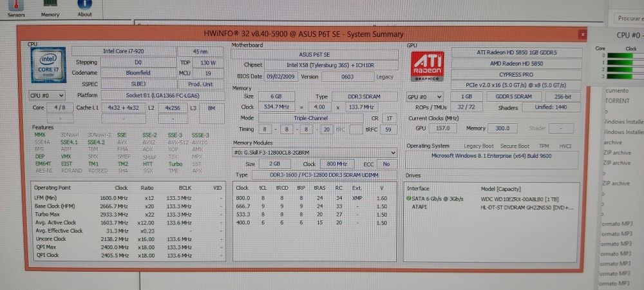Click the Operating Point column header
The image size is (644, 290).
(x=53, y=188)
